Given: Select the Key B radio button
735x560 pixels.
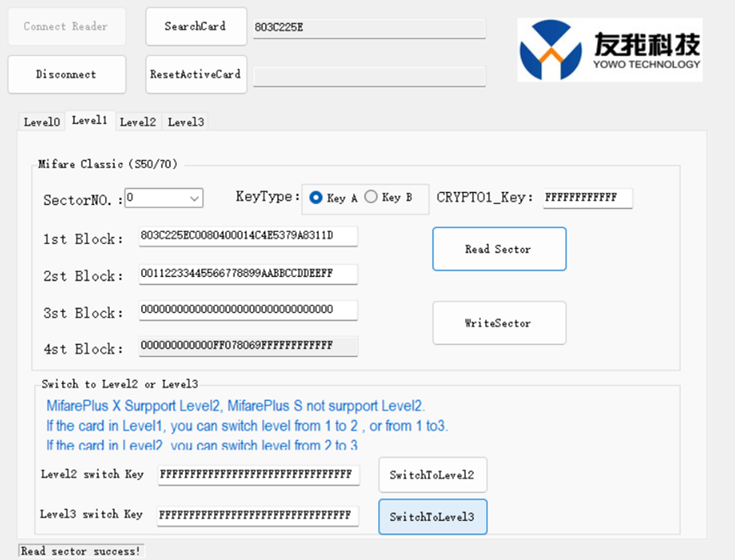Looking at the screenshot, I should point(370,197).
